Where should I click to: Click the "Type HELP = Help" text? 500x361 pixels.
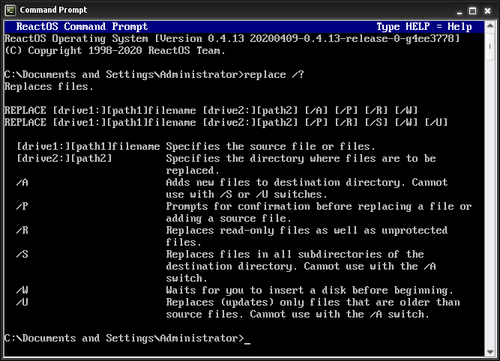tap(424, 27)
